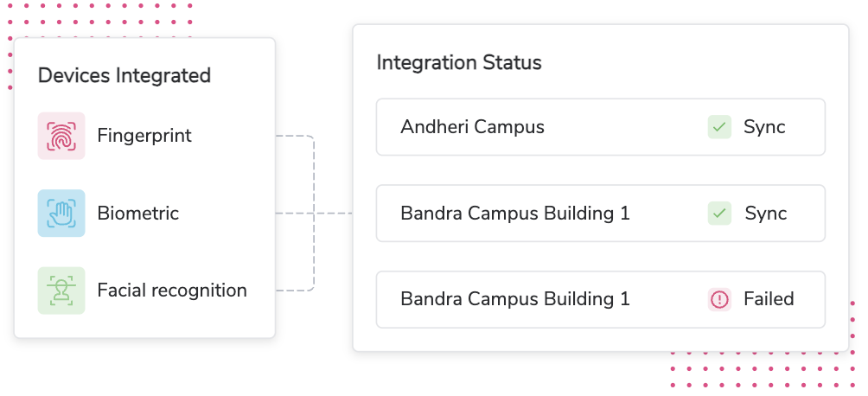The width and height of the screenshot is (868, 396).
Task: Select the blue Biometric hand icon
Action: pos(61,213)
